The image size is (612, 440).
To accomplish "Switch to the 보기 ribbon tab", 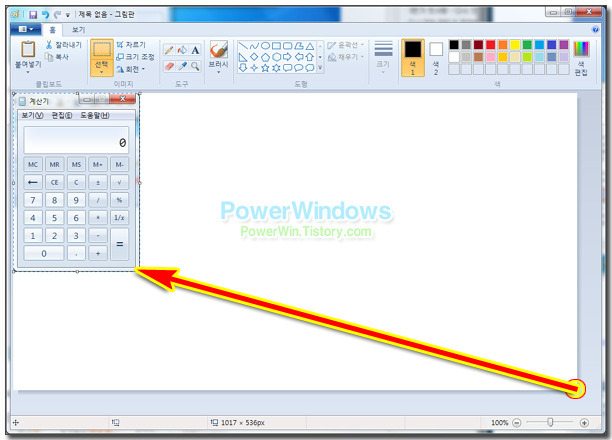I will (x=78, y=30).
